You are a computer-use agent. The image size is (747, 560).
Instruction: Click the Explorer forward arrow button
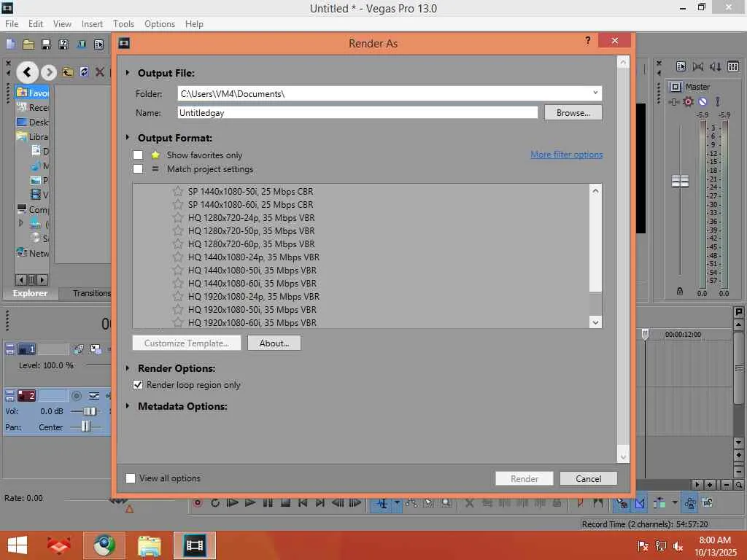point(48,72)
